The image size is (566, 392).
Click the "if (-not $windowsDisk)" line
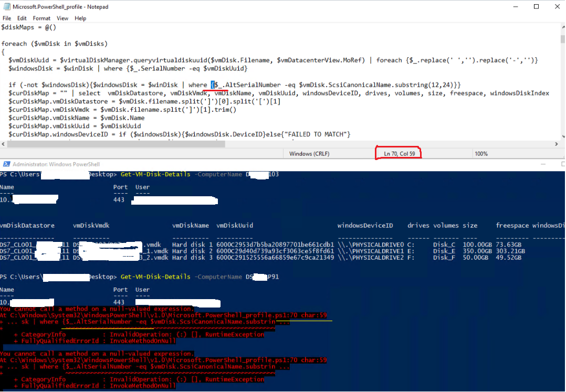pos(235,85)
